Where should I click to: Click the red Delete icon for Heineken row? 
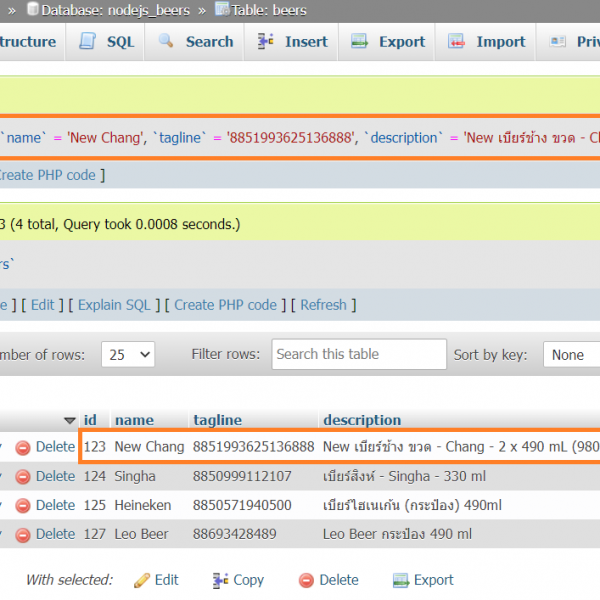pyautogui.click(x=23, y=505)
